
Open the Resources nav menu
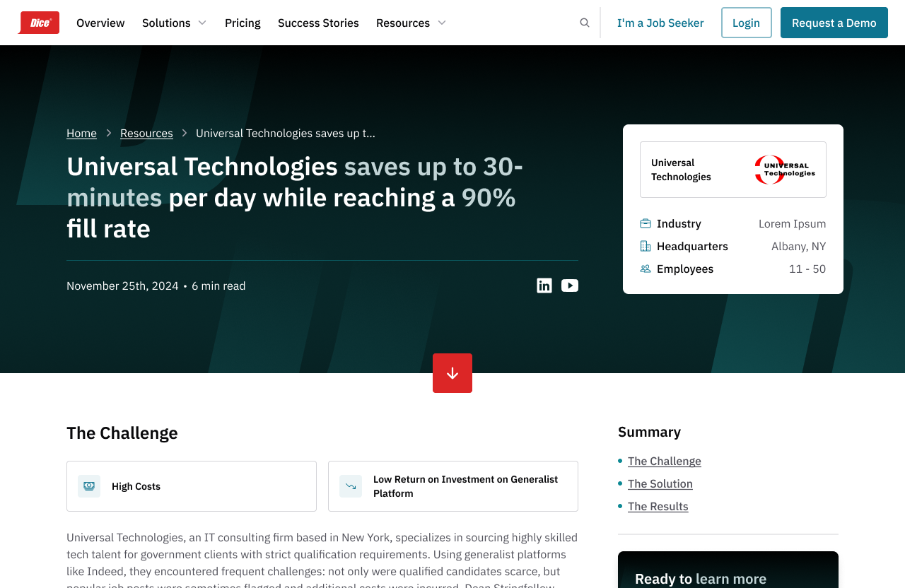[403, 23]
